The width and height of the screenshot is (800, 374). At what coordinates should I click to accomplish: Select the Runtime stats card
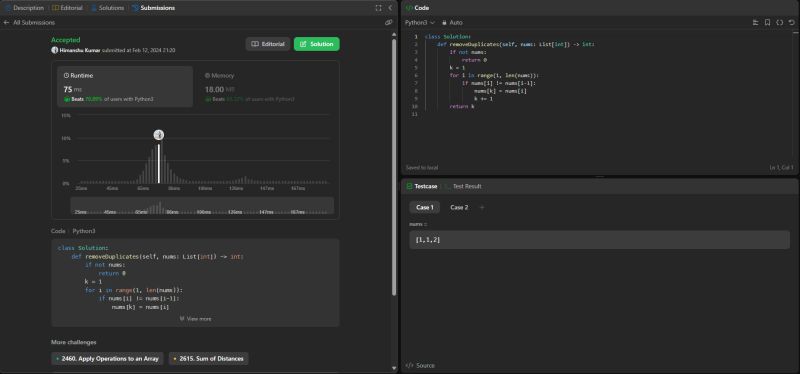click(x=125, y=86)
